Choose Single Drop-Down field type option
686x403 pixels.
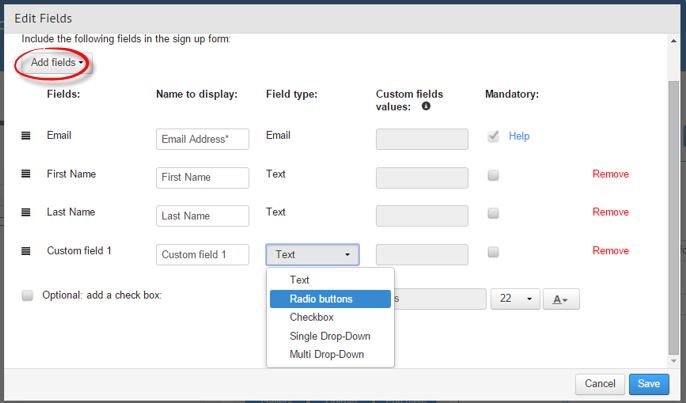coord(330,336)
